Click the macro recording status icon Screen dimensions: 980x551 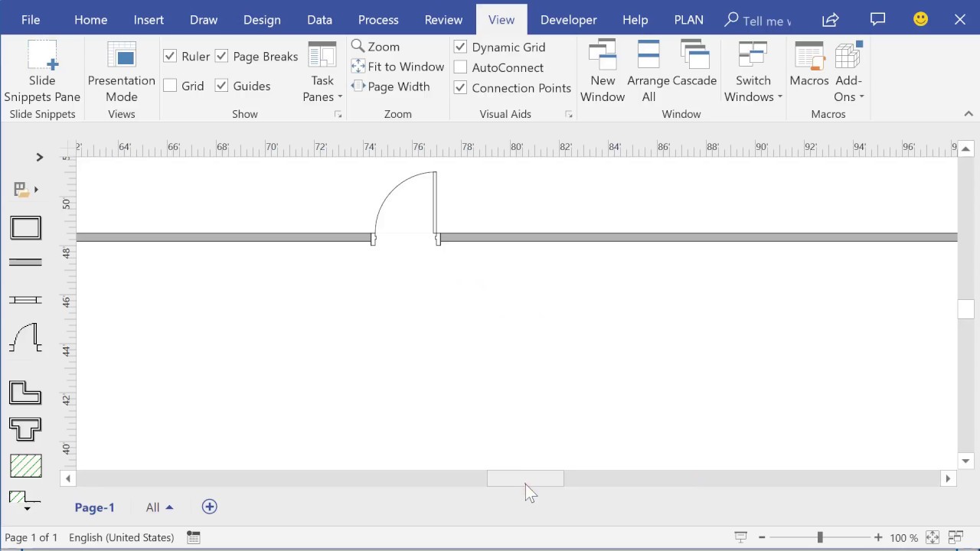[x=194, y=537]
